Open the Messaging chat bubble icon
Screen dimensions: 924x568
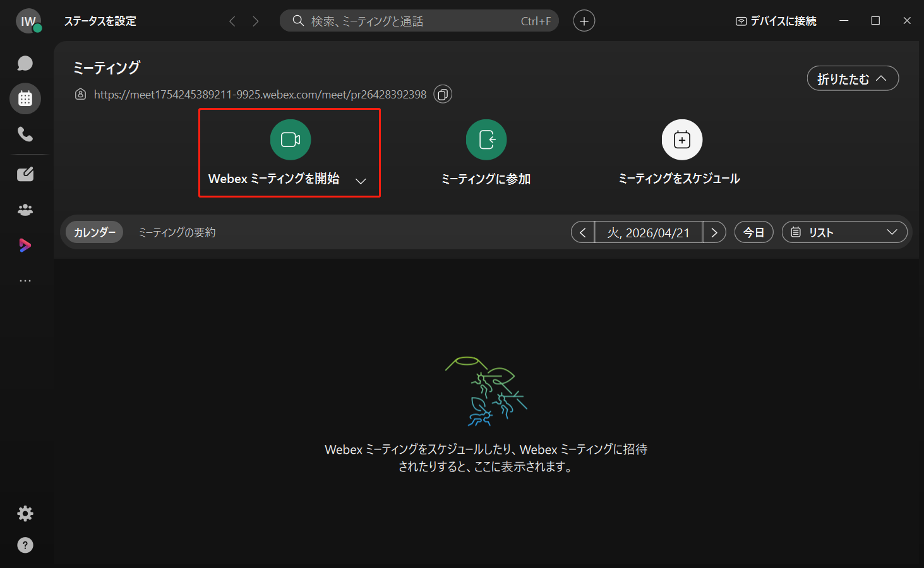tap(25, 63)
